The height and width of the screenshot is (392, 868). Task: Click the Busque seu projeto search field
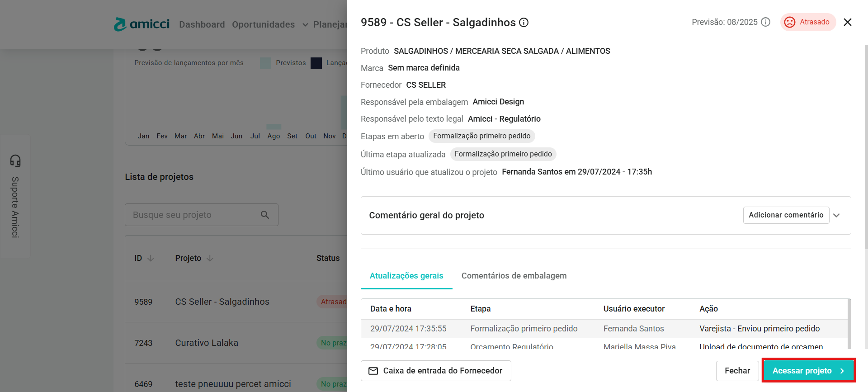point(194,215)
